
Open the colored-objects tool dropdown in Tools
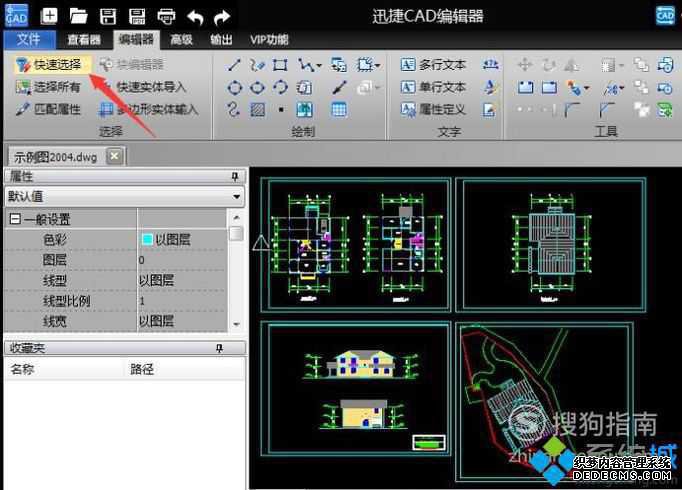(x=587, y=88)
